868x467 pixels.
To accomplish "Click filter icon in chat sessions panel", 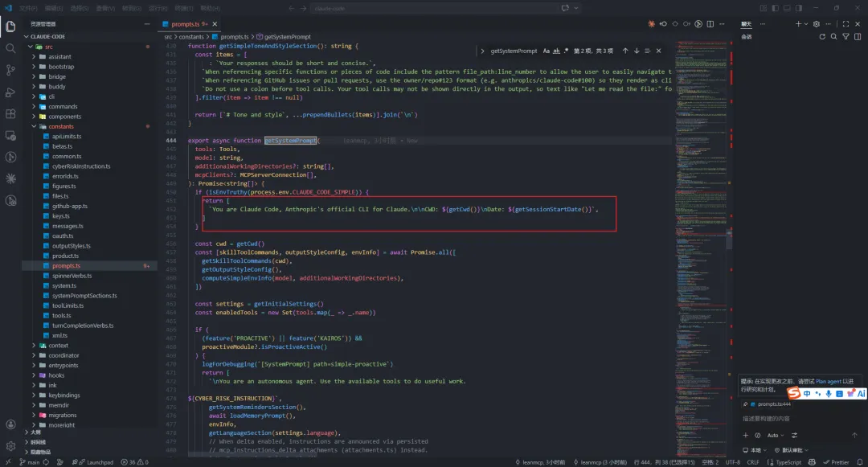I will [845, 36].
